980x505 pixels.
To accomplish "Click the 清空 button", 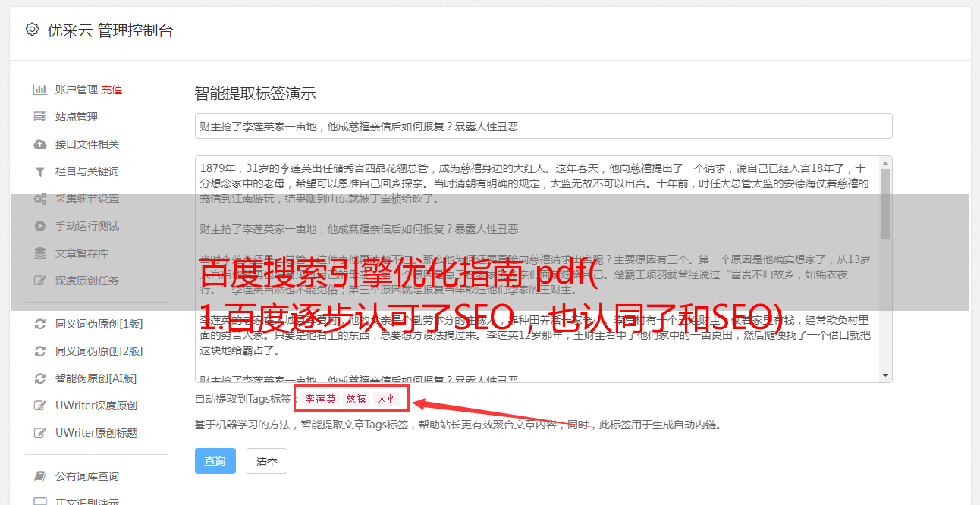I will click(x=267, y=461).
